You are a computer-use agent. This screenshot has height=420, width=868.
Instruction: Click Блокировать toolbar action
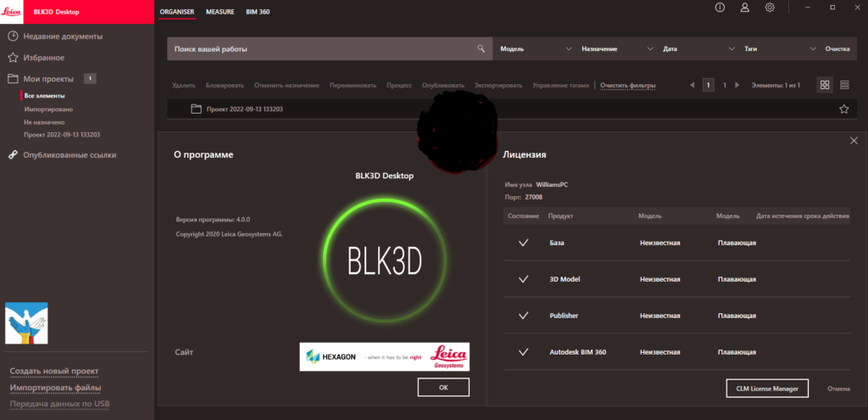(x=225, y=86)
